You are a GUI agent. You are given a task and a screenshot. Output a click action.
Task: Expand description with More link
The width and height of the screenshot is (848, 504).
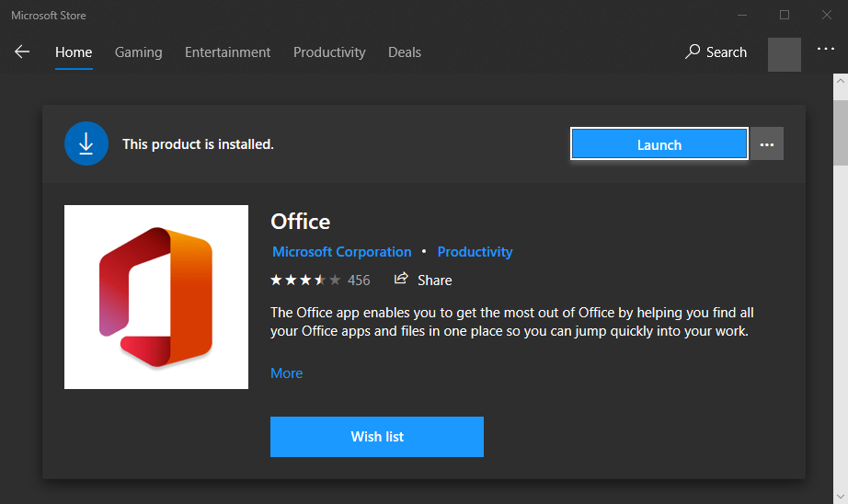point(286,373)
